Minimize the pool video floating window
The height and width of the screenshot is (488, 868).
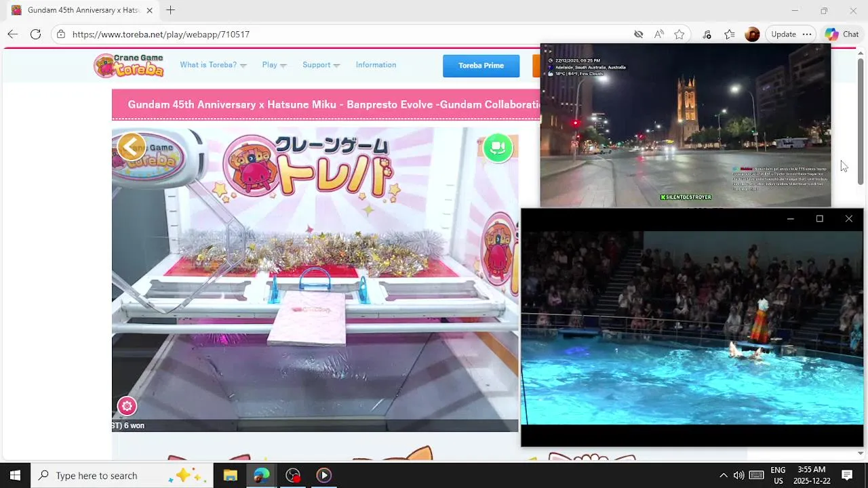click(790, 218)
